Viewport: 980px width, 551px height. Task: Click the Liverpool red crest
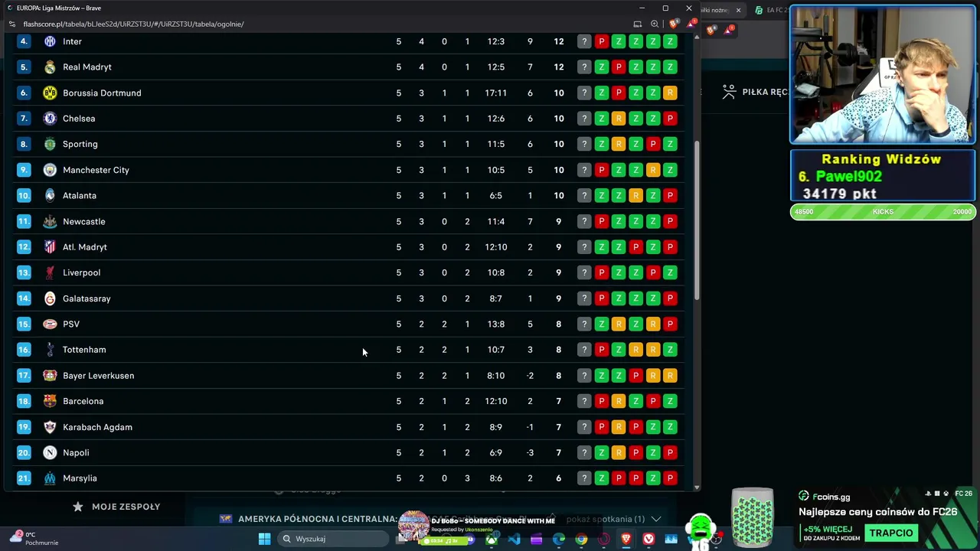tap(50, 272)
